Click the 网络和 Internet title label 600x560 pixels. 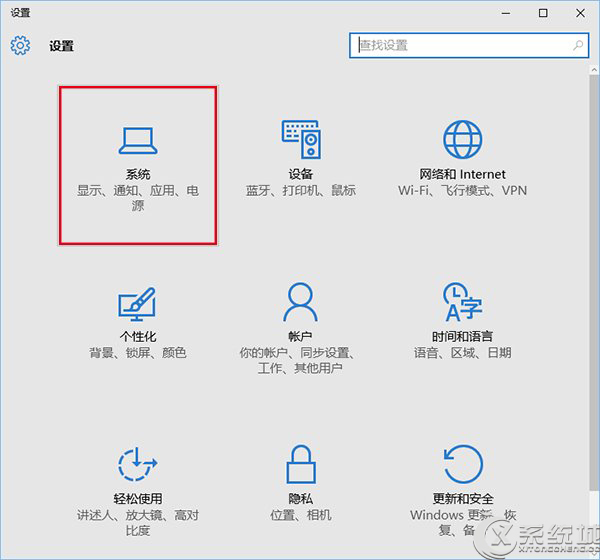pyautogui.click(x=462, y=174)
